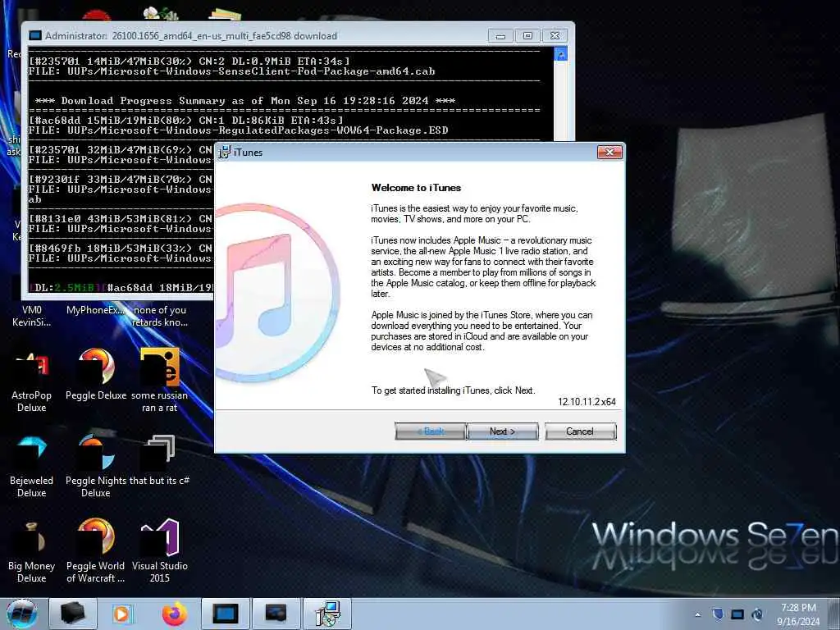This screenshot has height=630, width=840.
Task: Select the AstroPop Deluxe desktop icon
Action: tap(32, 381)
